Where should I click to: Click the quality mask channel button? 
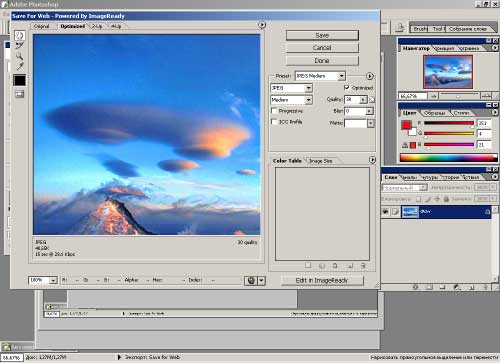(x=372, y=99)
